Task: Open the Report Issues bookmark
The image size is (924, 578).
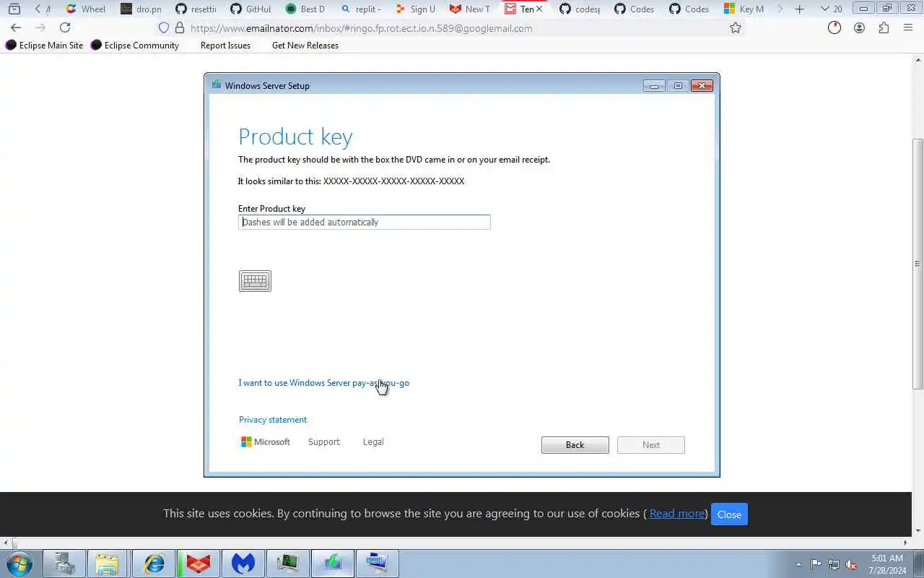Action: pos(225,46)
